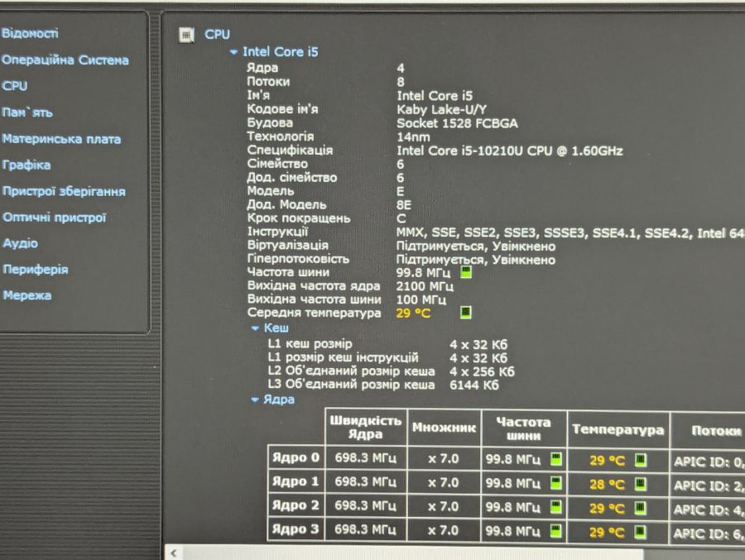This screenshot has height=560, width=745.
Task: Click Ядро 1 temperature graph icon
Action: pyautogui.click(x=641, y=484)
